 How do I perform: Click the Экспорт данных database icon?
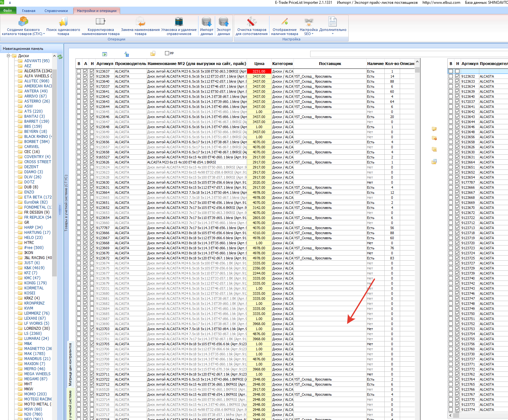pos(224,22)
